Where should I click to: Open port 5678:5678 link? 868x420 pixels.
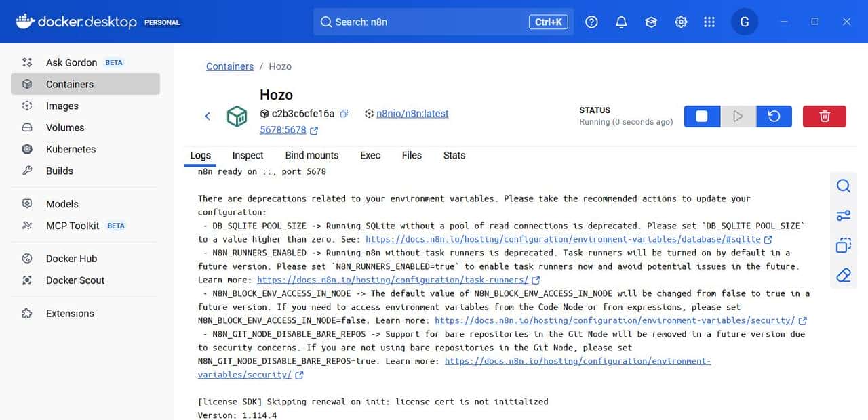coord(283,130)
